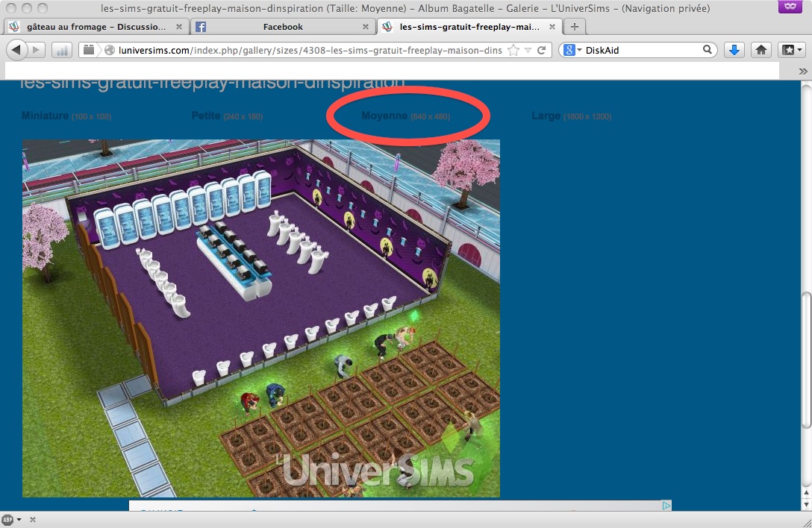Bookmark this page with the star icon
The width and height of the screenshot is (812, 528).
tap(513, 51)
